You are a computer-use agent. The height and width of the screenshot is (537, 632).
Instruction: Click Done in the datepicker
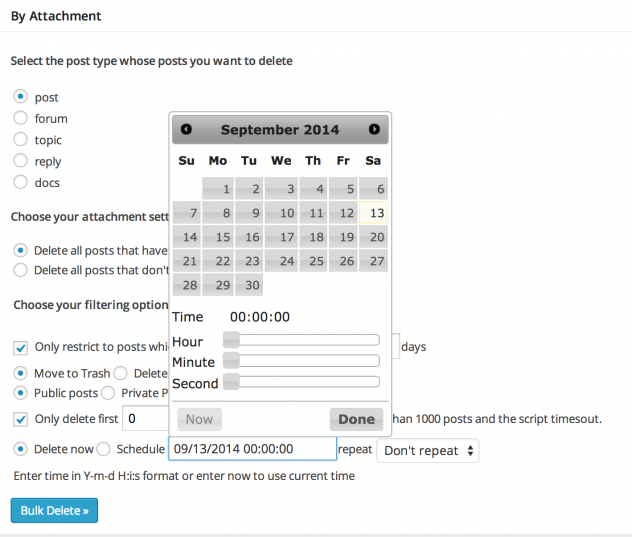coord(356,419)
